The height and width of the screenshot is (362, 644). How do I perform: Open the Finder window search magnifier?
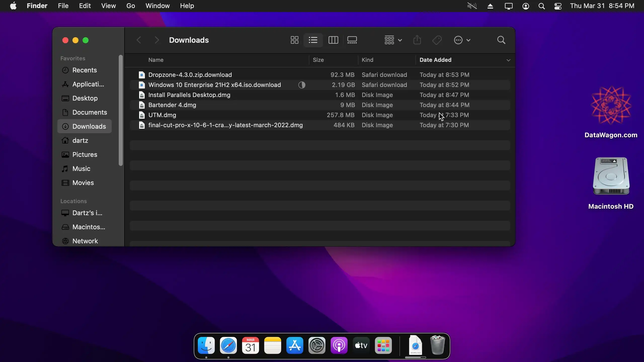pos(501,40)
